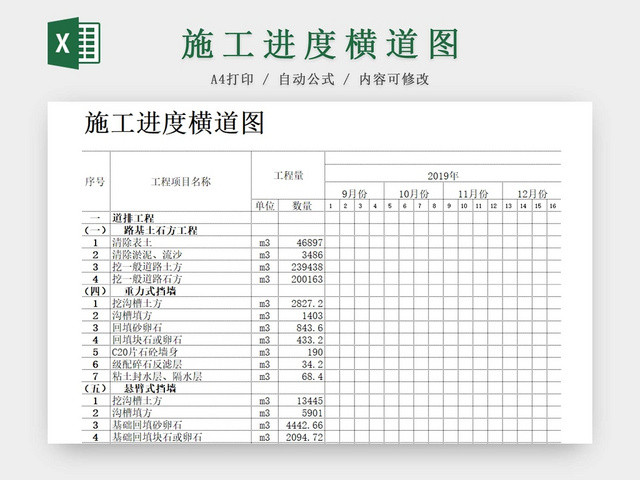Select the 12月份 month header
Screen dimensions: 640x480
532,193
